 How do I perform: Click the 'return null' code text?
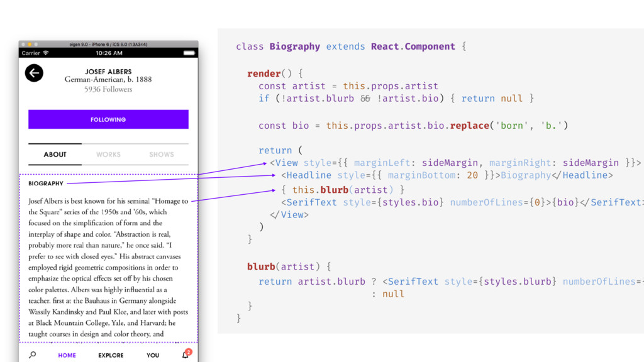[x=492, y=99]
